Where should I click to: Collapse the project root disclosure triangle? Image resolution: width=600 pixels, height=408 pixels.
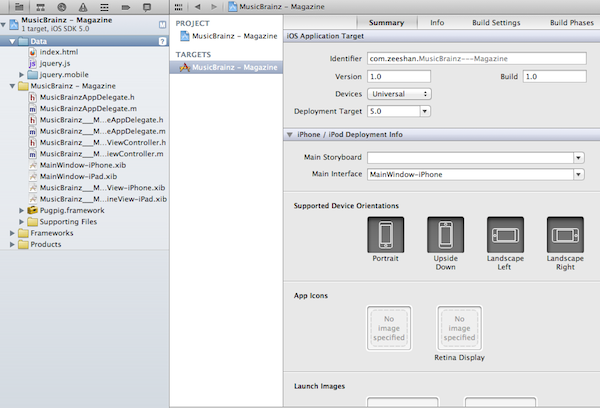pyautogui.click(x=3, y=24)
